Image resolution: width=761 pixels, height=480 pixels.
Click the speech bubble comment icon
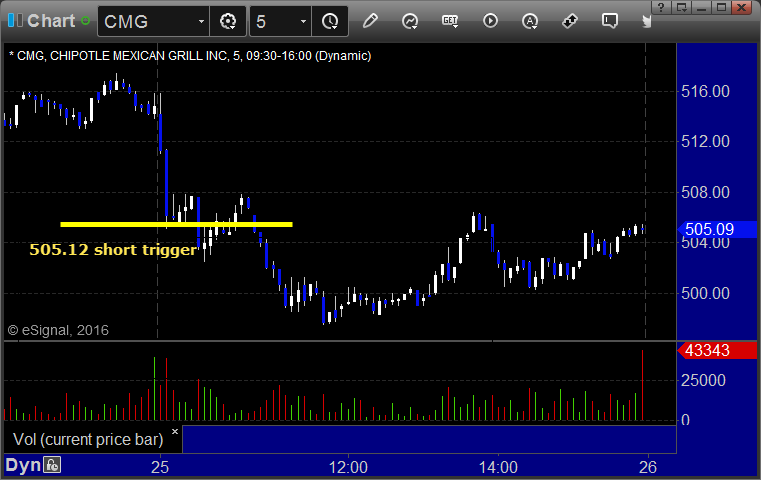610,21
